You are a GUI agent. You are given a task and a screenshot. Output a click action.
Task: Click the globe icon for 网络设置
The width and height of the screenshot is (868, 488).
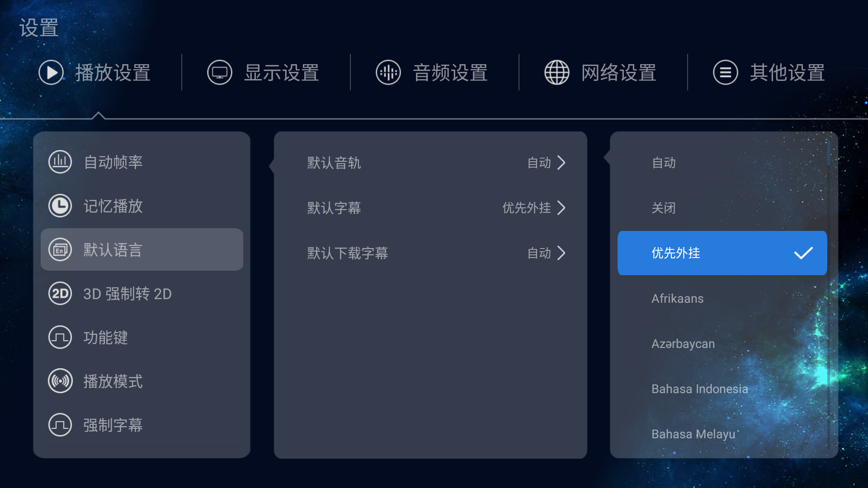click(x=557, y=72)
